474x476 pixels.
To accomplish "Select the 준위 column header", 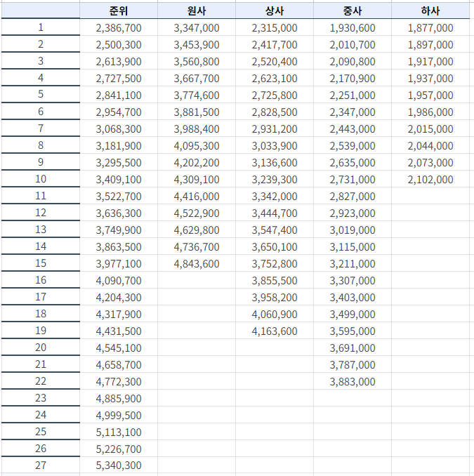I will coord(119,11).
